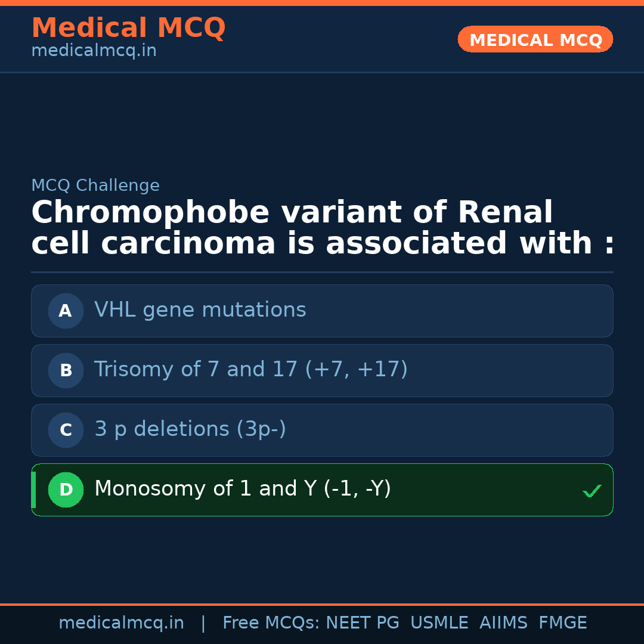The height and width of the screenshot is (644, 644).
Task: Click the green D circle badge
Action: 66,490
